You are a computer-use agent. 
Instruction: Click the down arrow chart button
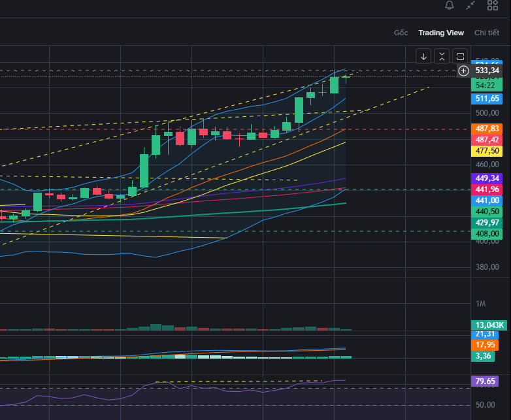coord(423,57)
